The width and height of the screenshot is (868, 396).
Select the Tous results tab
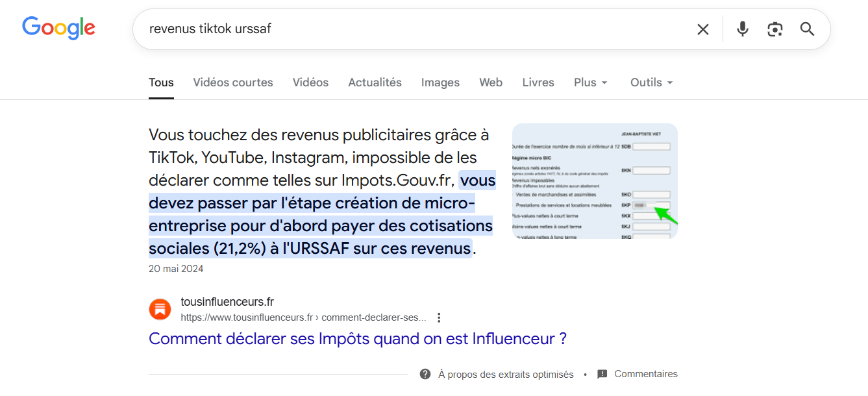[x=161, y=83]
